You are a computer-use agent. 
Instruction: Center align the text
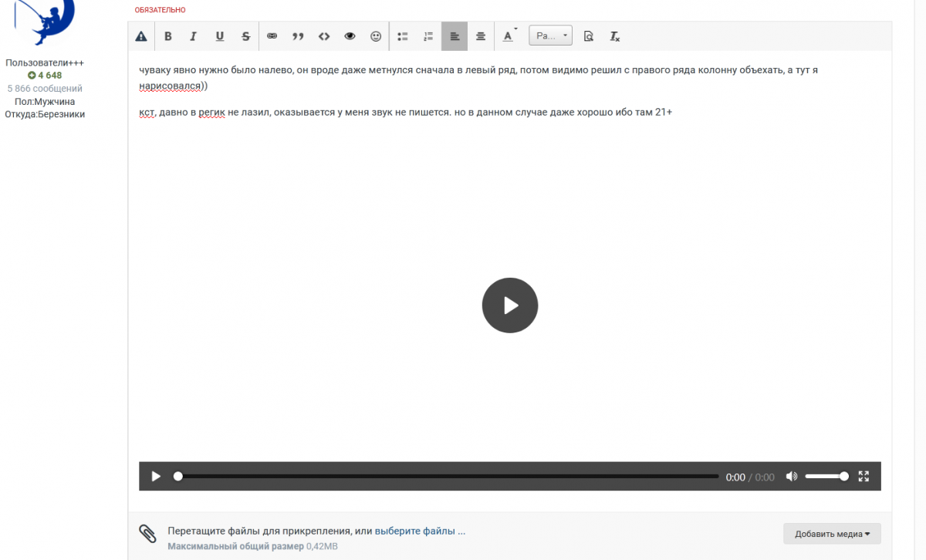point(481,36)
